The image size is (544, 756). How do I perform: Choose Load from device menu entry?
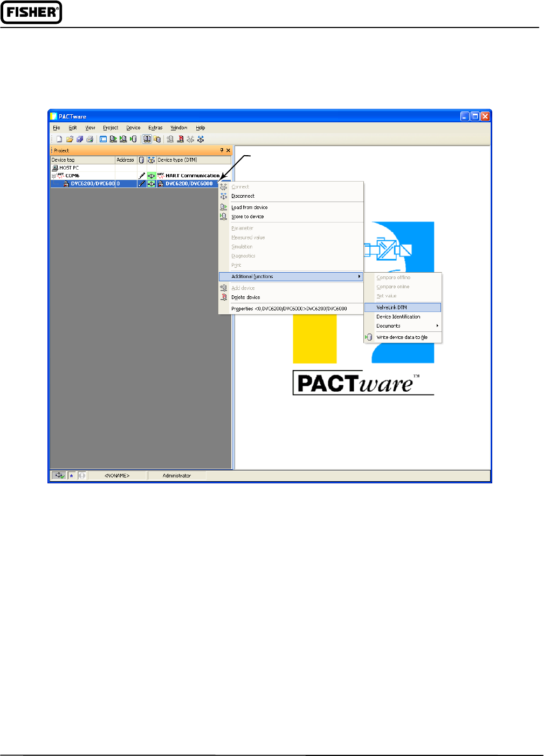tap(291, 207)
